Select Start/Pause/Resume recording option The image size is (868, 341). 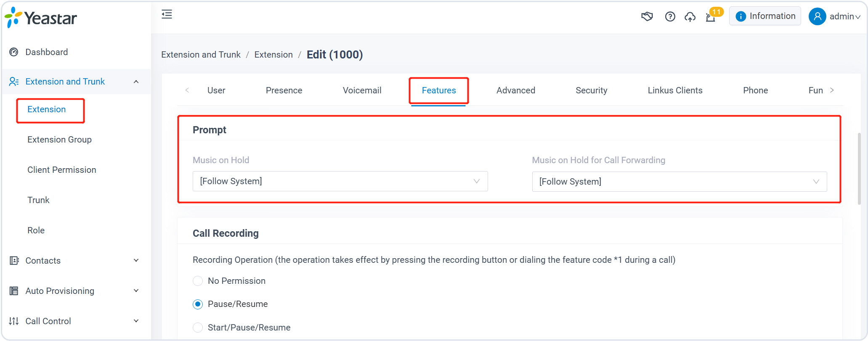pos(198,328)
